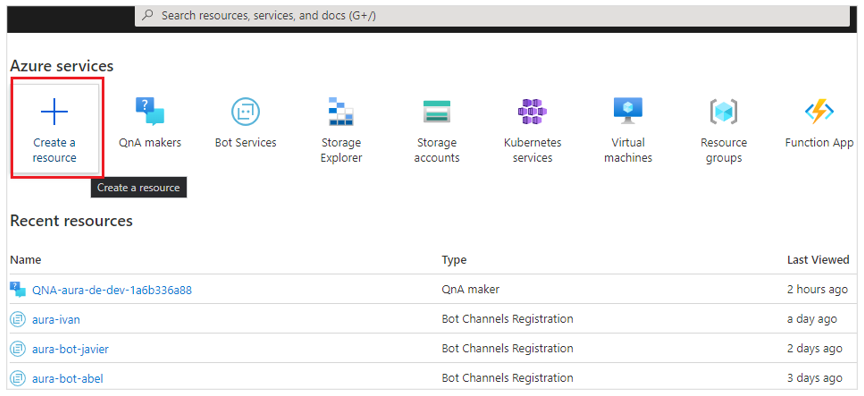Click bot icon beside aura-ivan
The height and width of the screenshot is (396, 864).
[x=18, y=319]
